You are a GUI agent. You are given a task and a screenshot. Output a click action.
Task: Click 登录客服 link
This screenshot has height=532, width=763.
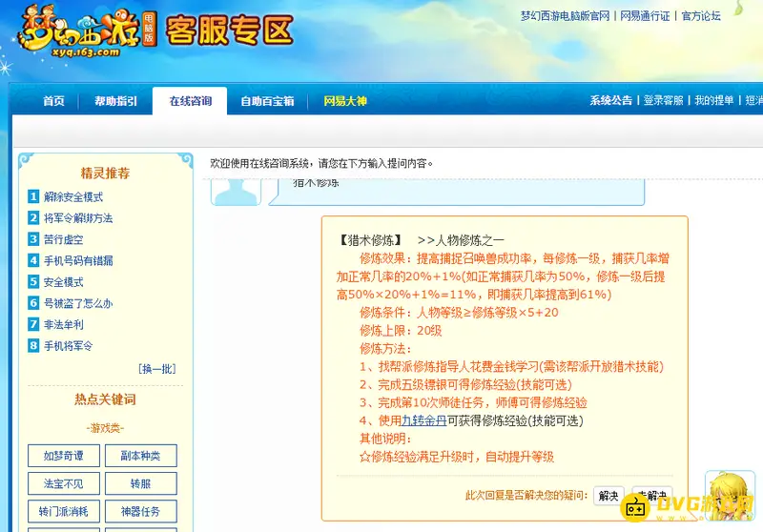pos(663,100)
